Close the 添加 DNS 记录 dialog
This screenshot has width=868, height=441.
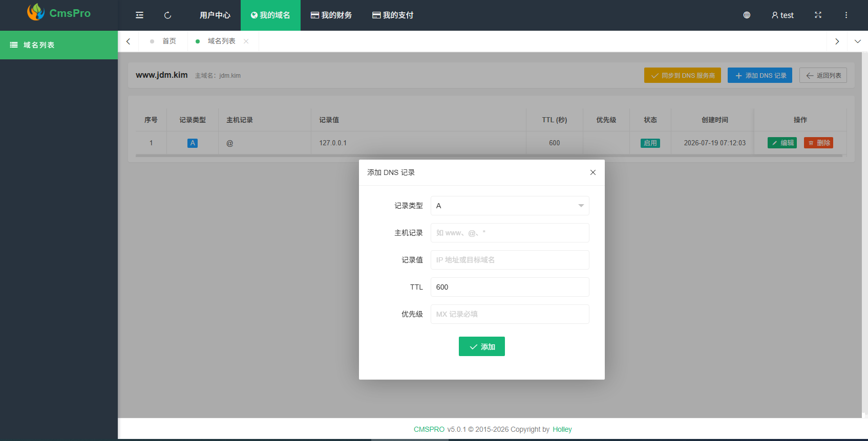click(593, 172)
